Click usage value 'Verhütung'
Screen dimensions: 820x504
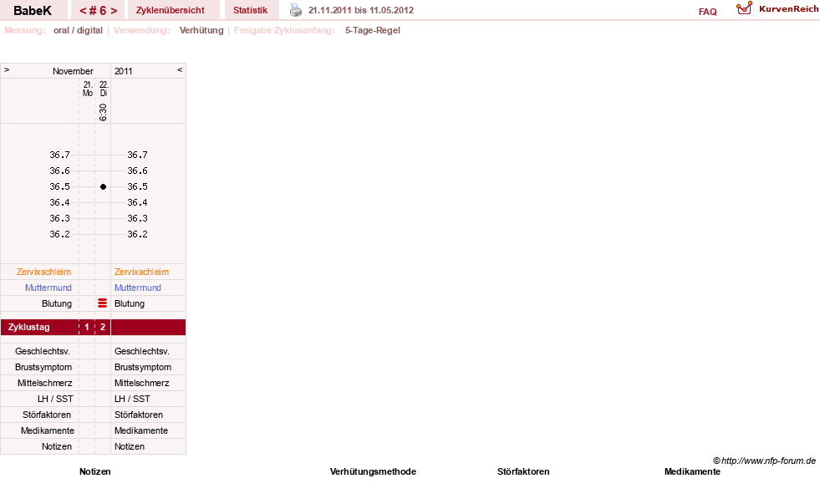(x=201, y=30)
